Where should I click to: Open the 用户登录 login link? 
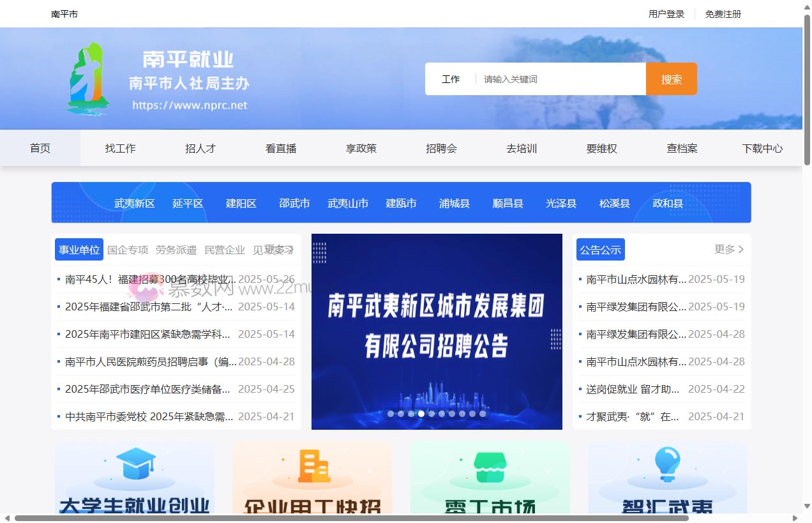tap(666, 13)
